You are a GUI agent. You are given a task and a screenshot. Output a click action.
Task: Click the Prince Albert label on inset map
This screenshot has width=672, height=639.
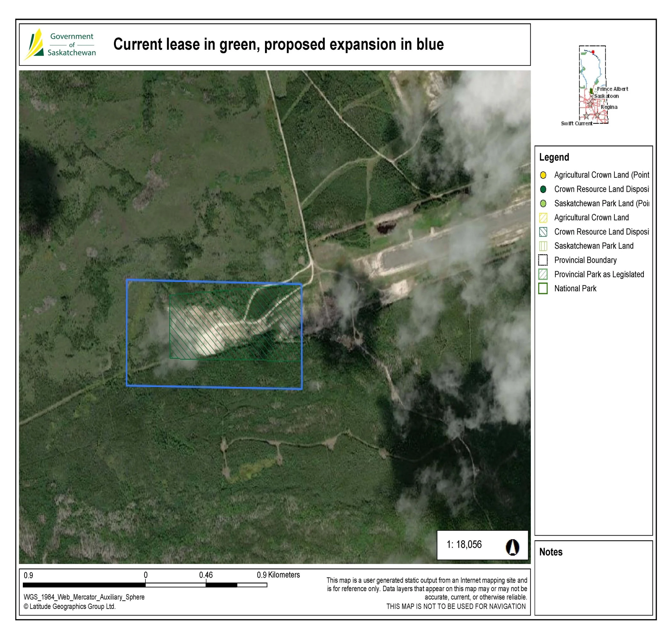tap(612, 89)
